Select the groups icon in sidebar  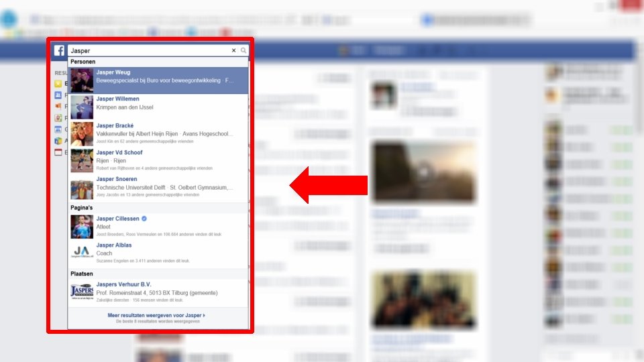click(x=58, y=129)
